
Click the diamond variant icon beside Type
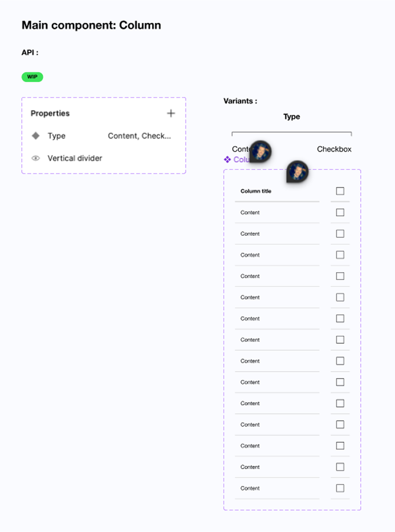click(35, 136)
